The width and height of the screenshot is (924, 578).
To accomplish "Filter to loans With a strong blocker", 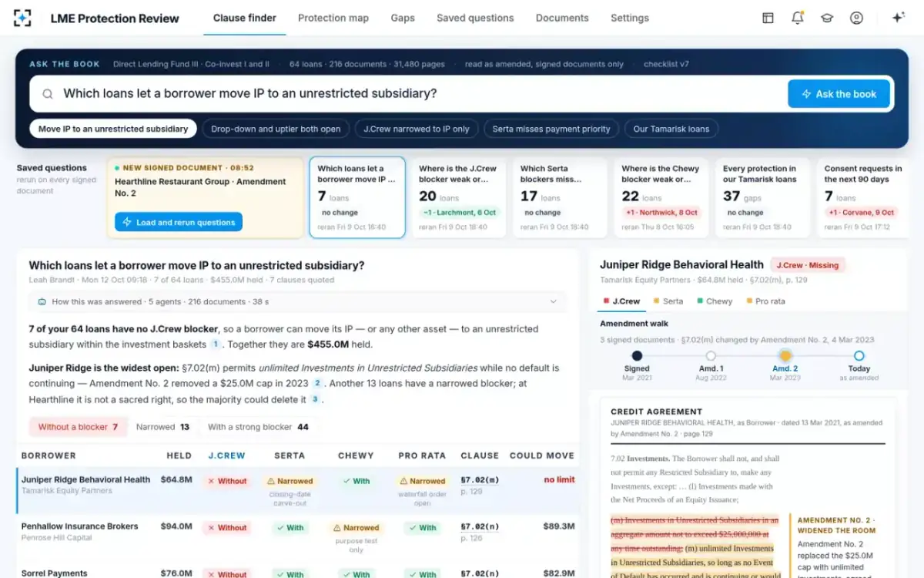I will (x=258, y=427).
